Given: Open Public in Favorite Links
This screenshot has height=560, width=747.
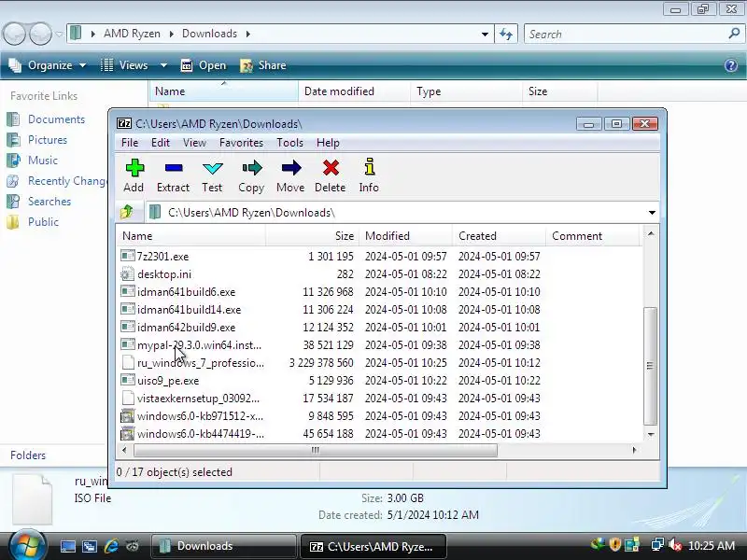Looking at the screenshot, I should [x=43, y=221].
